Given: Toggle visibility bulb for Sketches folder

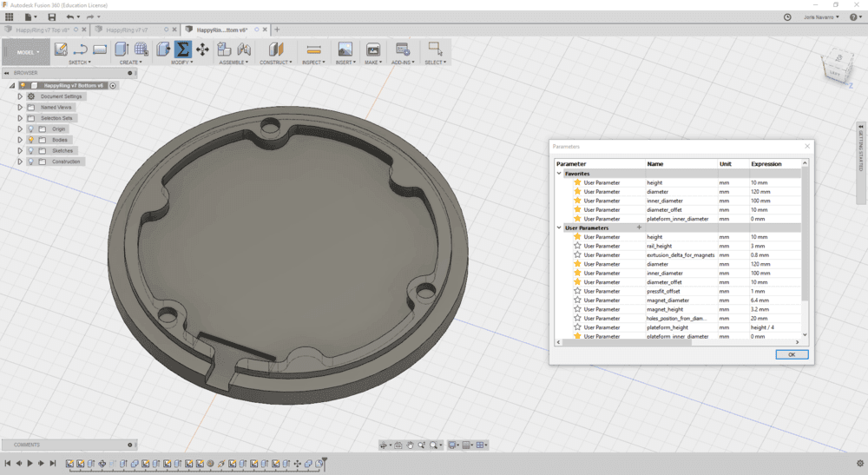Looking at the screenshot, I should tap(31, 150).
